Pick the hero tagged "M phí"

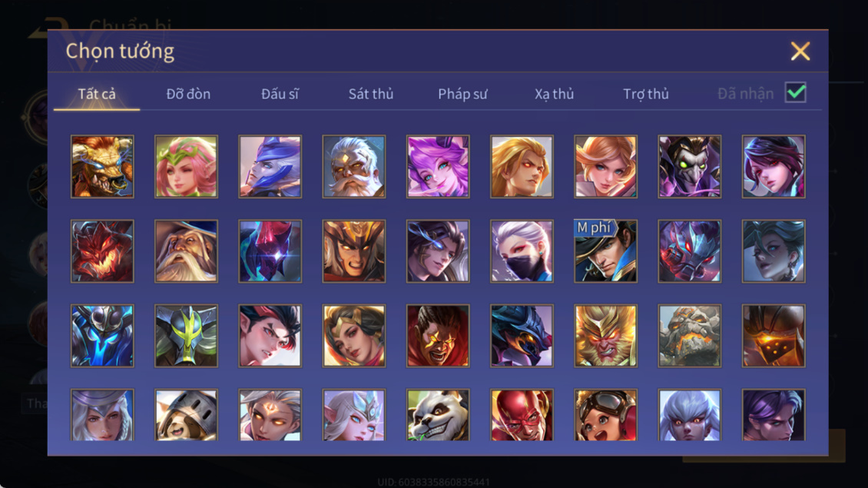[x=605, y=251]
